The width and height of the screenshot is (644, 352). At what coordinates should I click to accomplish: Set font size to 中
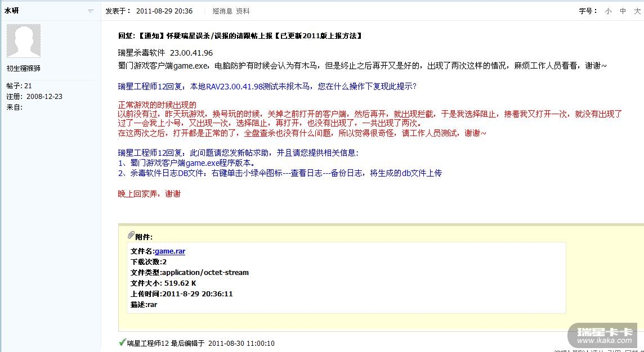(x=623, y=11)
